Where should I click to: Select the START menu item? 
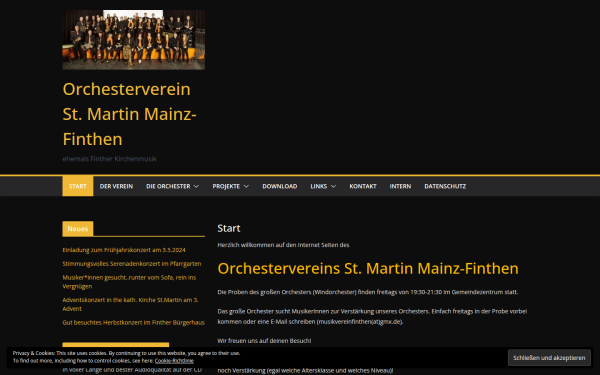tap(78, 186)
